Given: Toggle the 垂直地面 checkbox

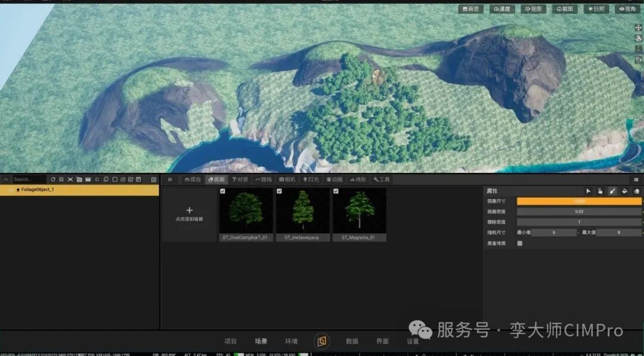Looking at the screenshot, I should click(x=520, y=243).
